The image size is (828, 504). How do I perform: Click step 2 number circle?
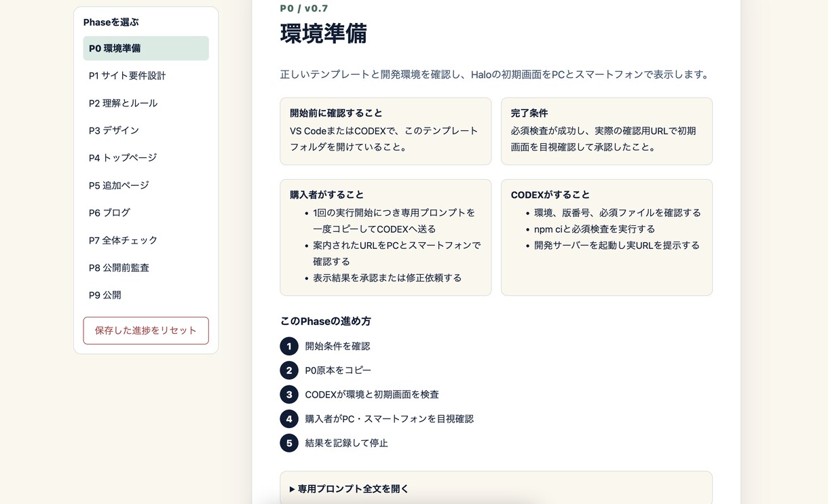[289, 370]
